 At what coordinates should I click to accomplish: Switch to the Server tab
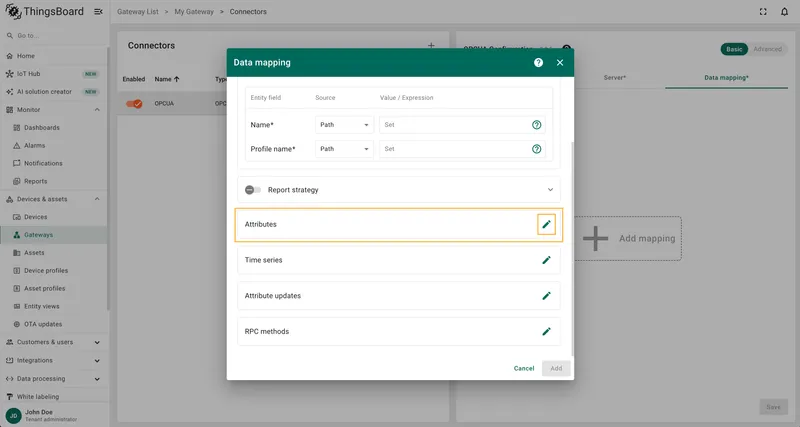click(614, 78)
